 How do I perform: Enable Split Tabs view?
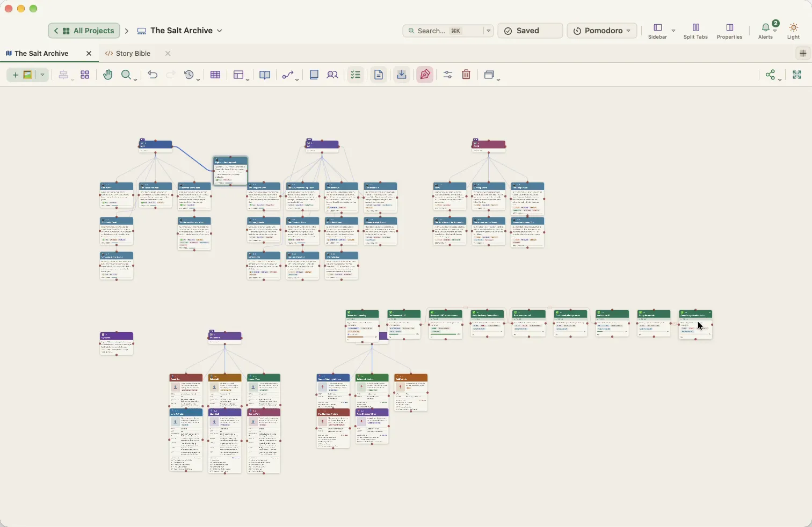click(x=695, y=31)
